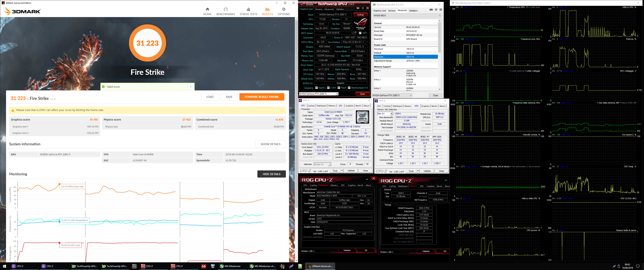Click GPU Load marker on percentage graph

pos(60,243)
